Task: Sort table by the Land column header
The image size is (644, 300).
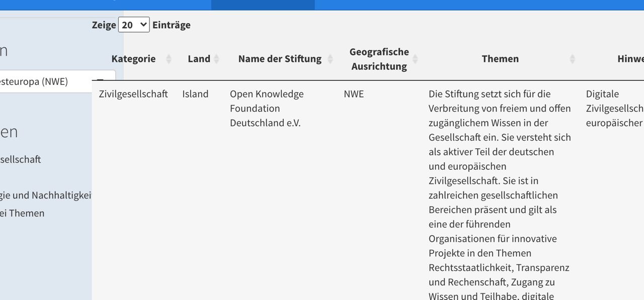Action: click(199, 59)
